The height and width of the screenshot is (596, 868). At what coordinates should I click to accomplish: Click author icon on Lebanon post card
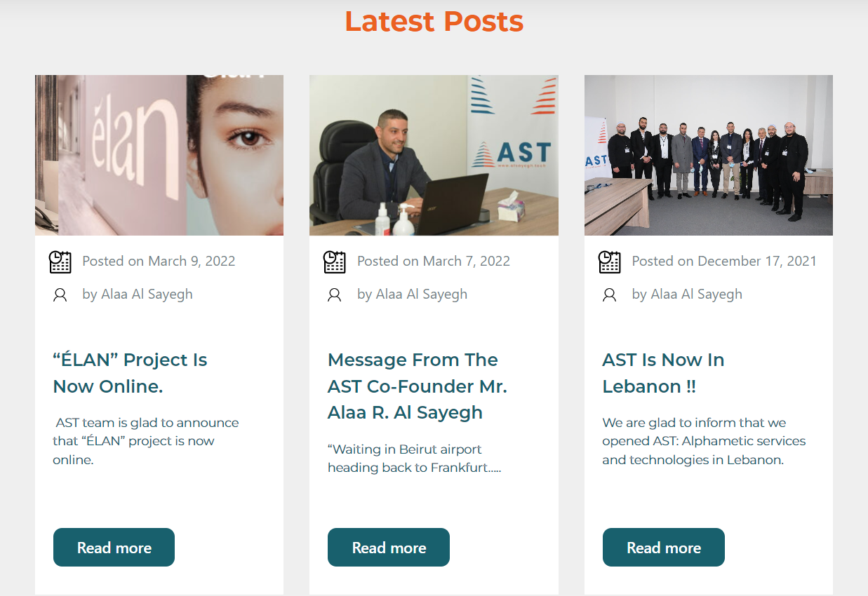[609, 294]
